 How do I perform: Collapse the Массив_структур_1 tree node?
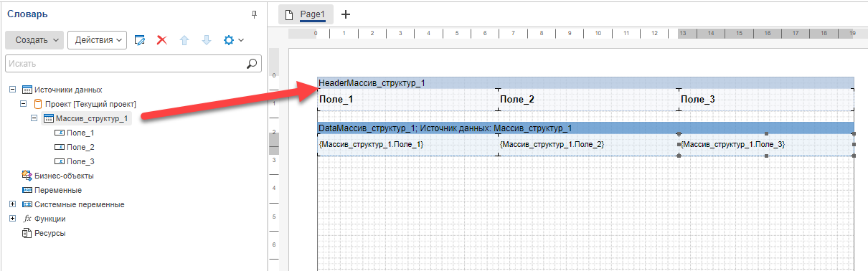click(35, 118)
